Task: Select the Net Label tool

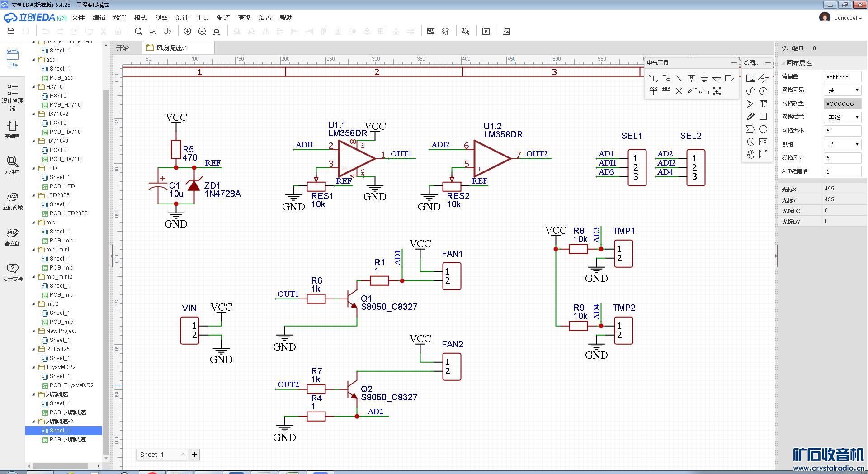Action: pyautogui.click(x=691, y=78)
